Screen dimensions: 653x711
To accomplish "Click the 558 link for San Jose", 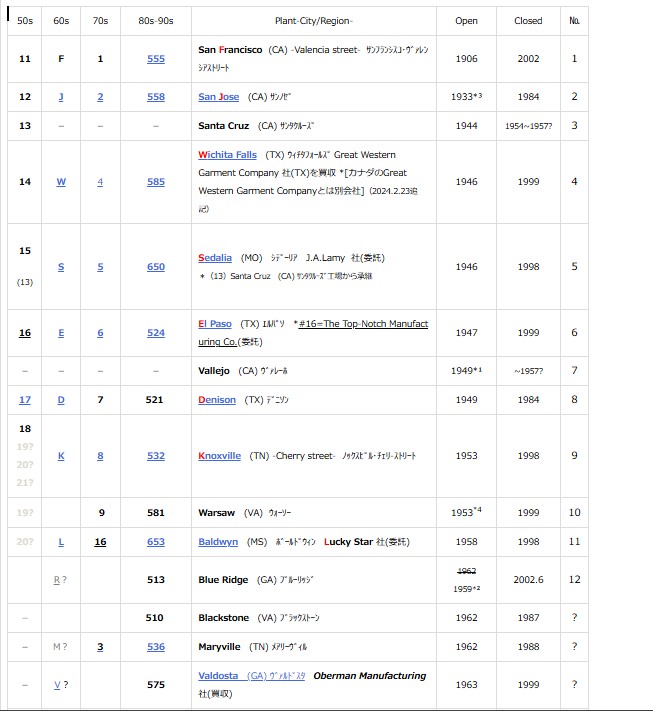I will tap(156, 97).
